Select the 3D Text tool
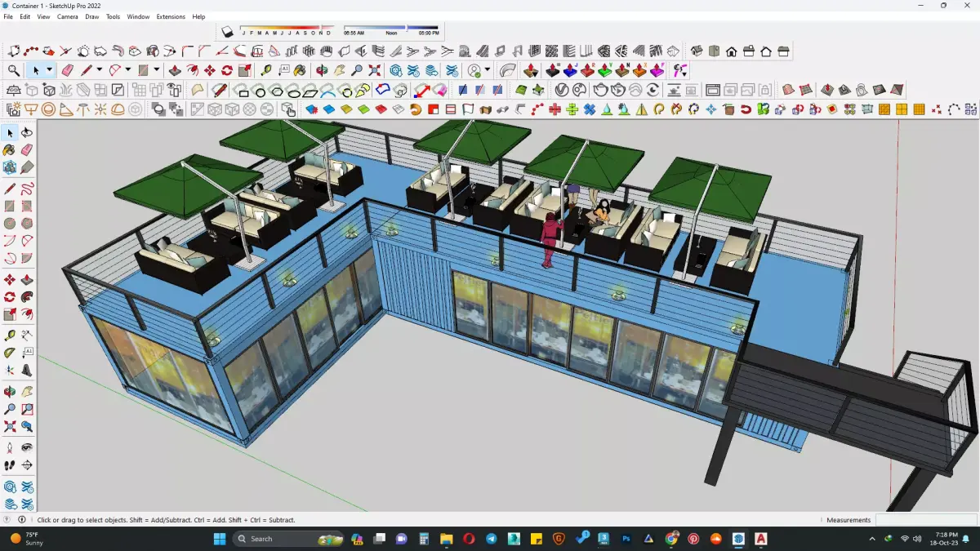 [x=27, y=370]
